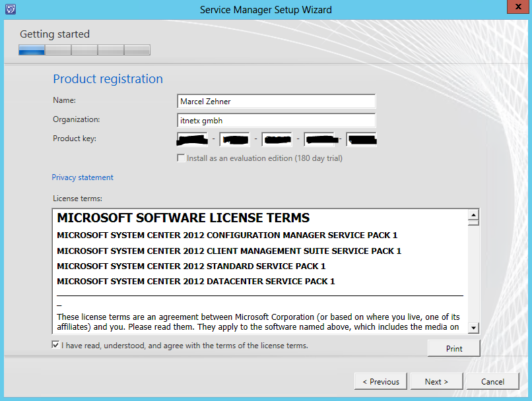The width and height of the screenshot is (532, 401).
Task: Focus the Organization text field
Action: 277,120
